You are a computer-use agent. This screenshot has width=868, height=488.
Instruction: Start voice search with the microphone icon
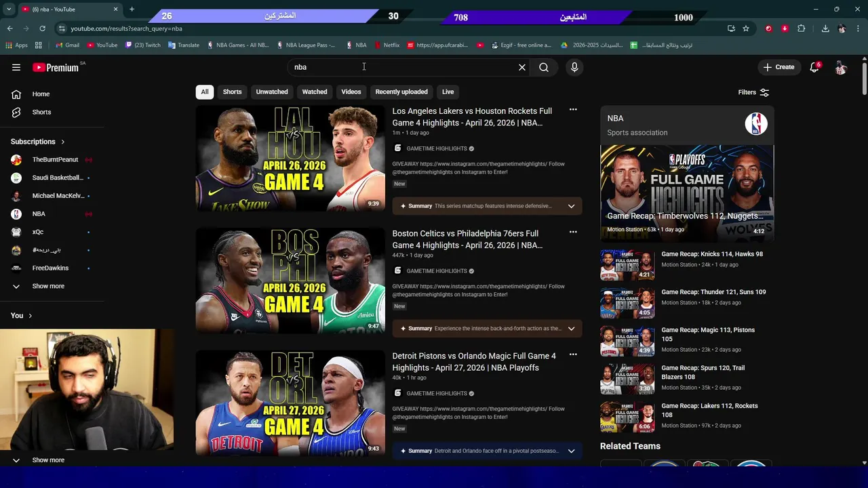tap(574, 67)
